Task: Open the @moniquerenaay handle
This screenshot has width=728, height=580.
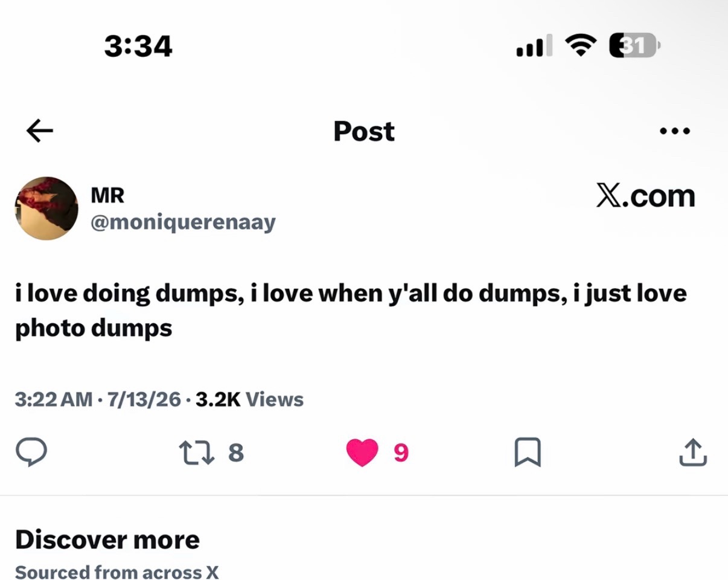Action: (x=183, y=222)
